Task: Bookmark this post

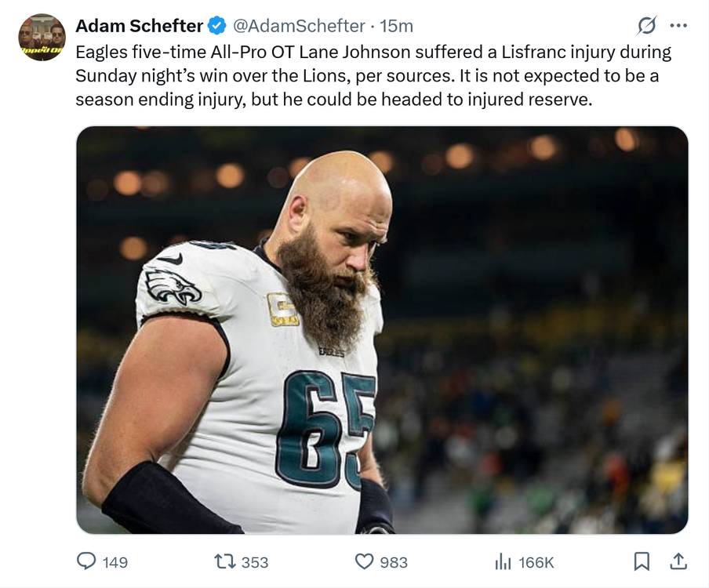Action: [642, 561]
